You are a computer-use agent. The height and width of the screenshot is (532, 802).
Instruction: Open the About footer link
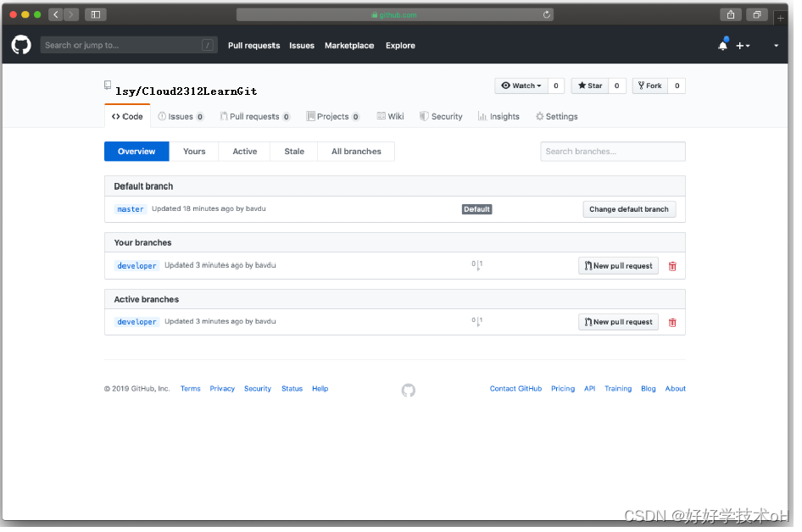(x=675, y=388)
